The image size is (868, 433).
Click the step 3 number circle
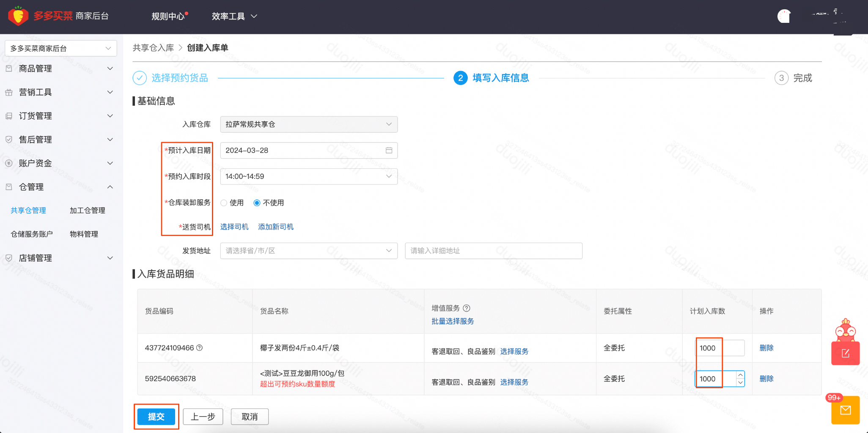pos(781,78)
